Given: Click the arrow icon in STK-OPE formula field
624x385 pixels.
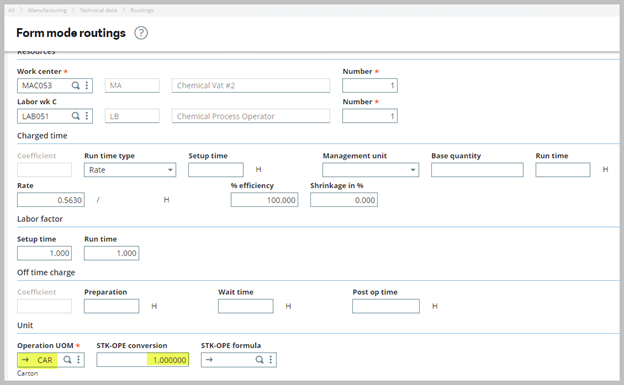Looking at the screenshot, I should coord(209,360).
